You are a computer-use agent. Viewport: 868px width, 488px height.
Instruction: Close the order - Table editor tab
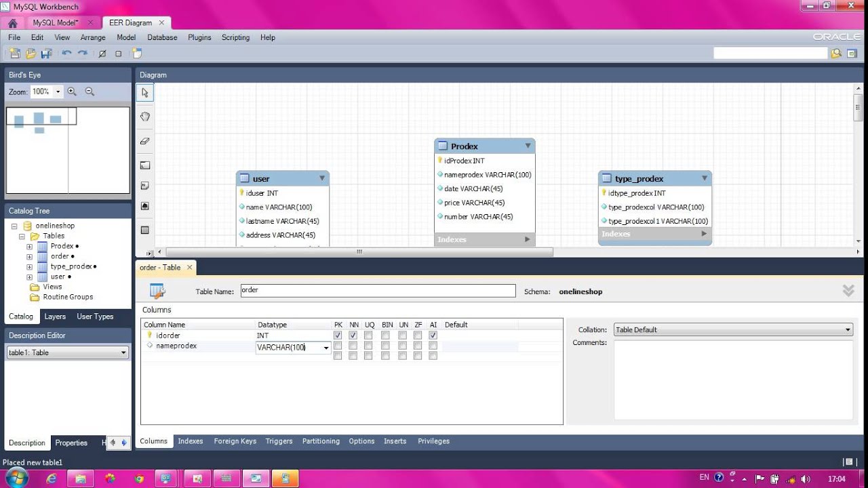pos(189,268)
